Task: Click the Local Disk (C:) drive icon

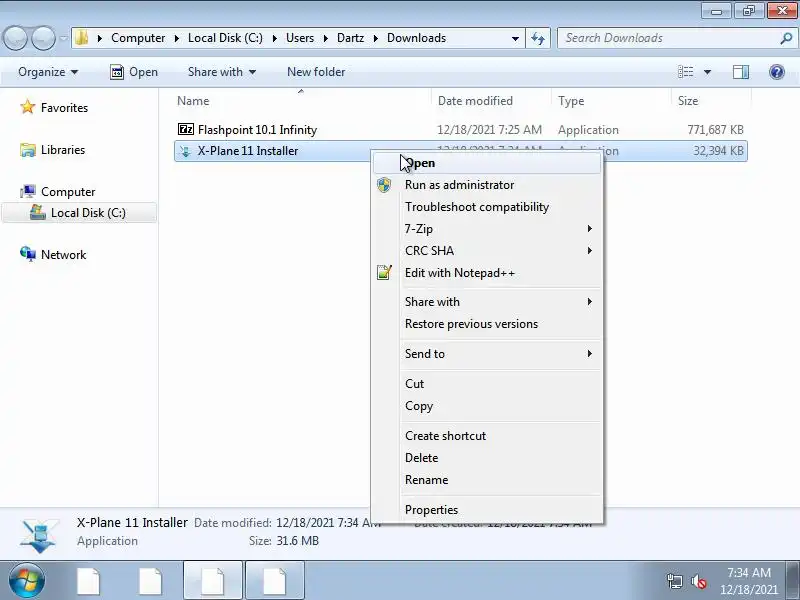Action: 38,212
